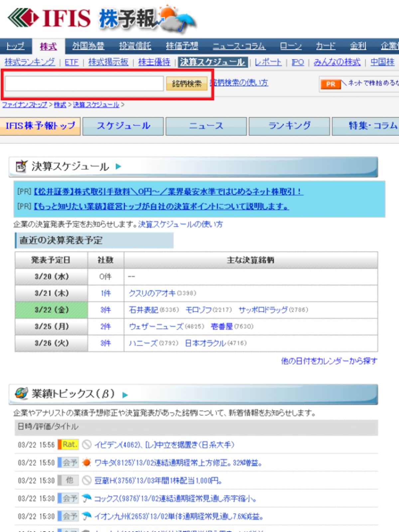The height and width of the screenshot is (532, 399).
Task: Open 日本オラクル stock link
Action: coord(205,343)
